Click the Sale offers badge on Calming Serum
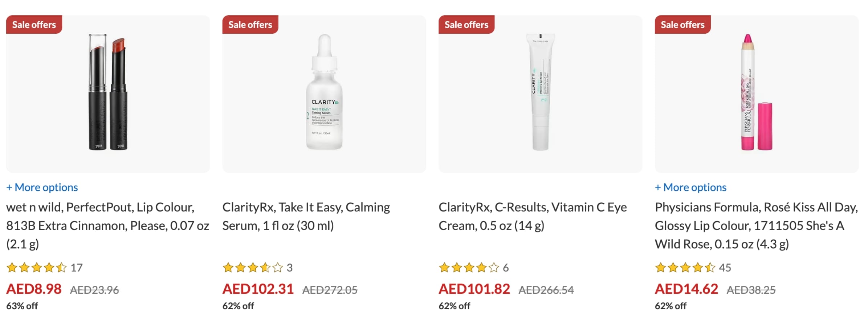The width and height of the screenshot is (868, 331). click(x=250, y=25)
